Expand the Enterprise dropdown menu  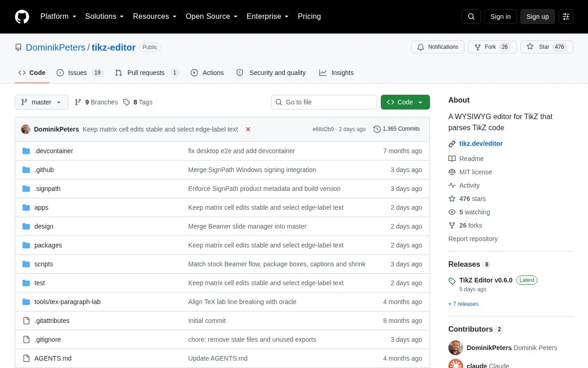pyautogui.click(x=268, y=17)
